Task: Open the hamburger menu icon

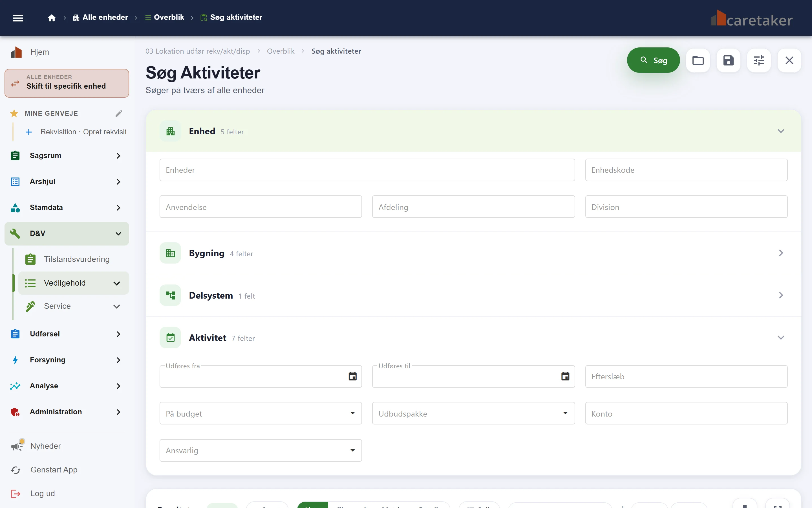Action: (18, 18)
